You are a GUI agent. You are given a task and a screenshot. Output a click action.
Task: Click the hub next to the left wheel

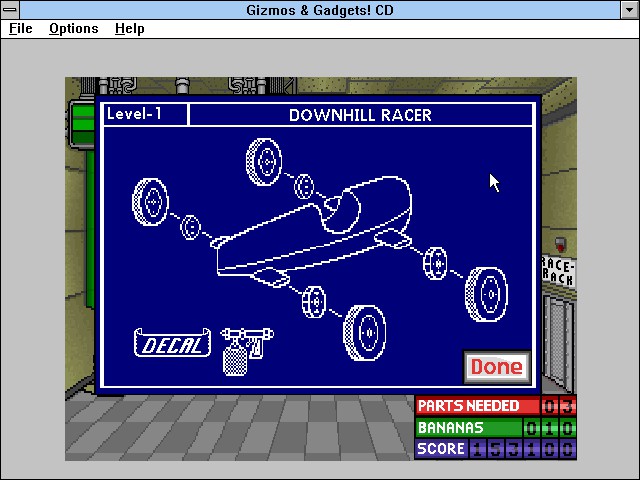[x=190, y=227]
